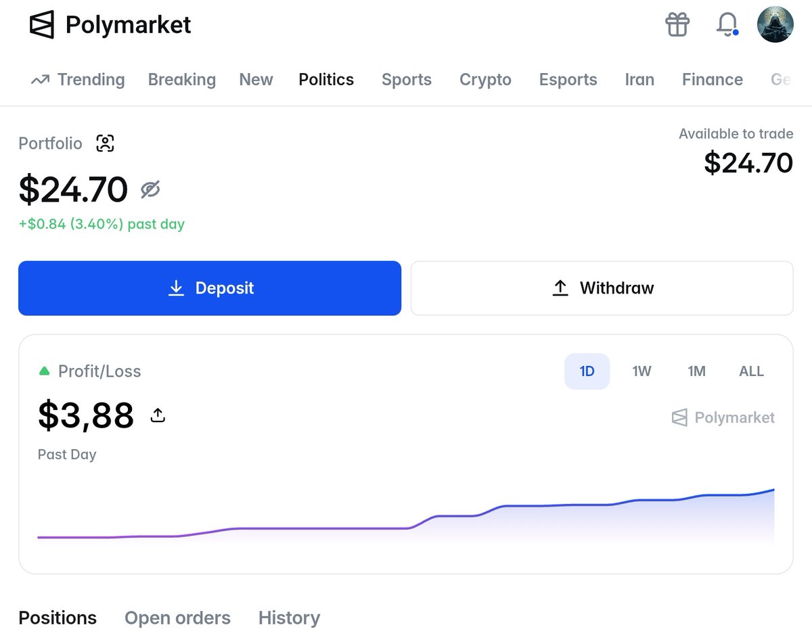
Task: Go to the Politics category
Action: point(326,80)
